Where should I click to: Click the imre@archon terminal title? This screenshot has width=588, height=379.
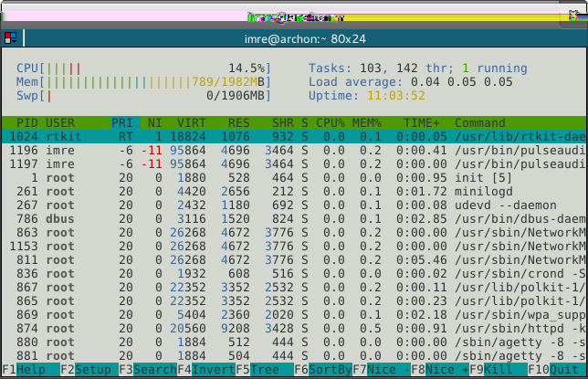pyautogui.click(x=305, y=39)
